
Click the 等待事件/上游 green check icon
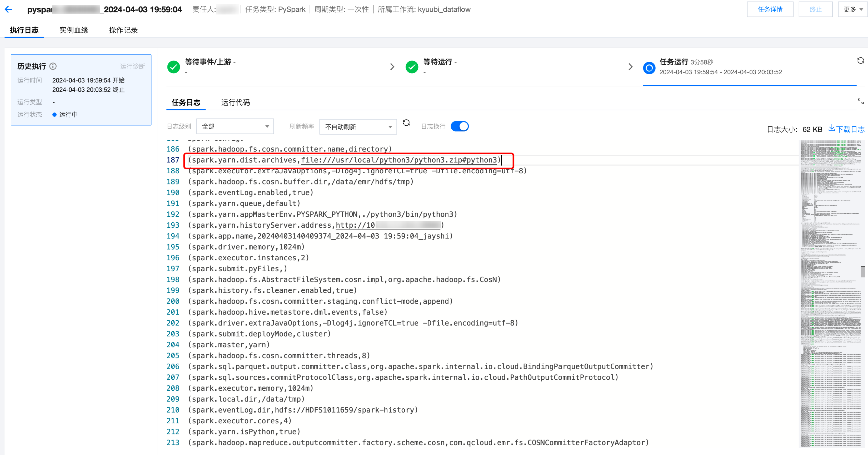pos(173,67)
